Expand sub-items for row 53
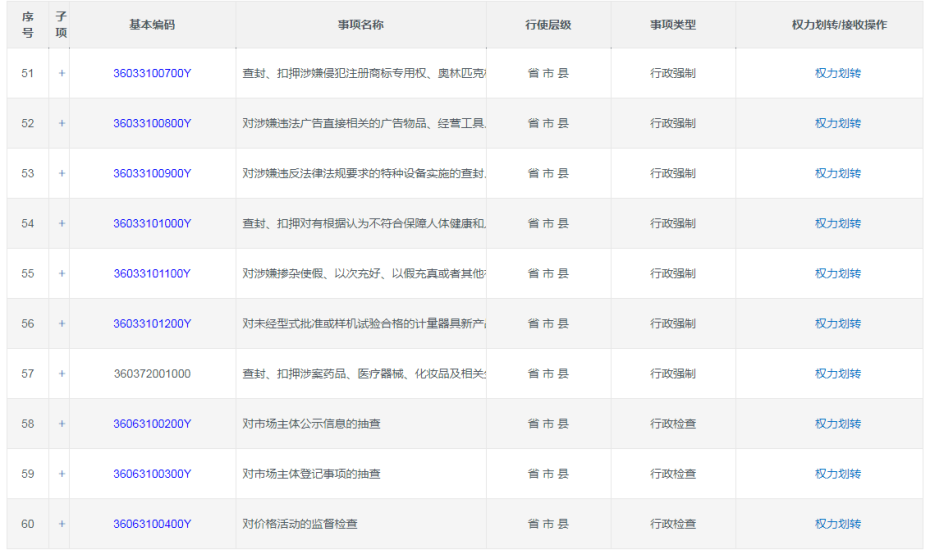 61,173
